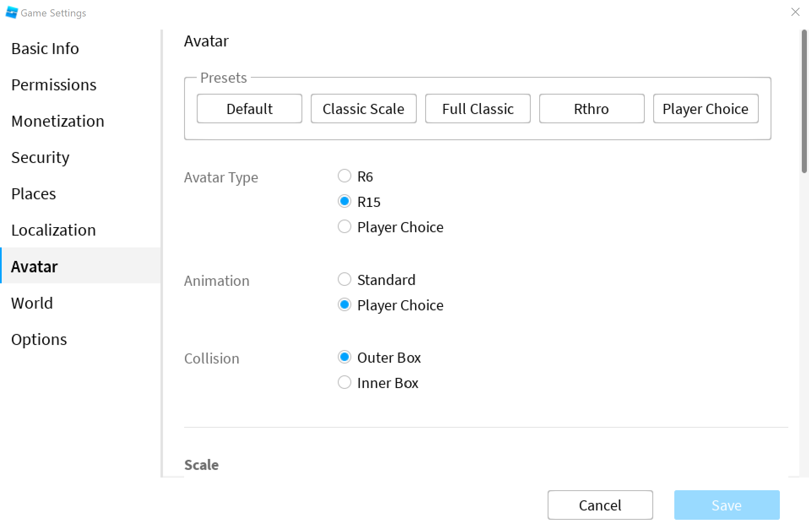Image resolution: width=809 pixels, height=532 pixels.
Task: Select the R6 avatar type
Action: 345,176
